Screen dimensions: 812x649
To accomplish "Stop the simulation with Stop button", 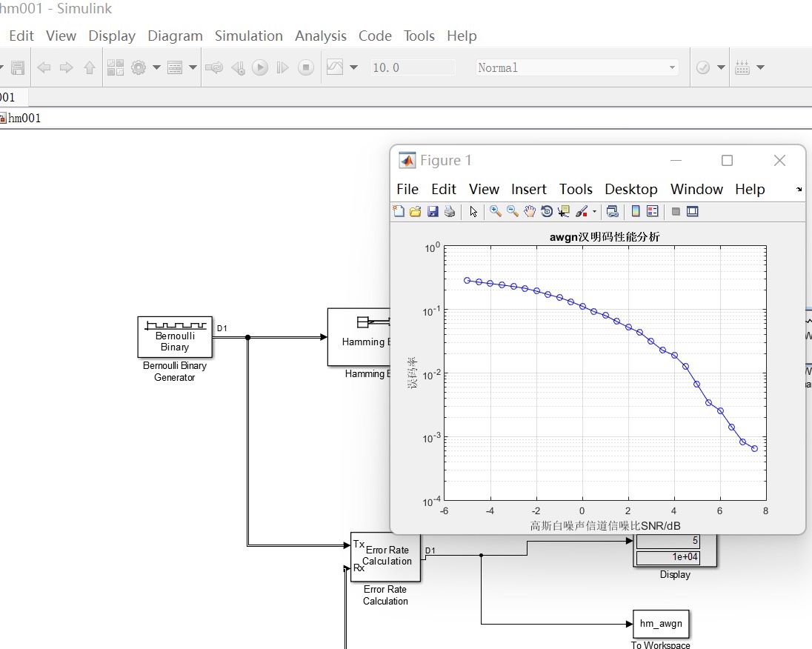I will click(x=305, y=67).
